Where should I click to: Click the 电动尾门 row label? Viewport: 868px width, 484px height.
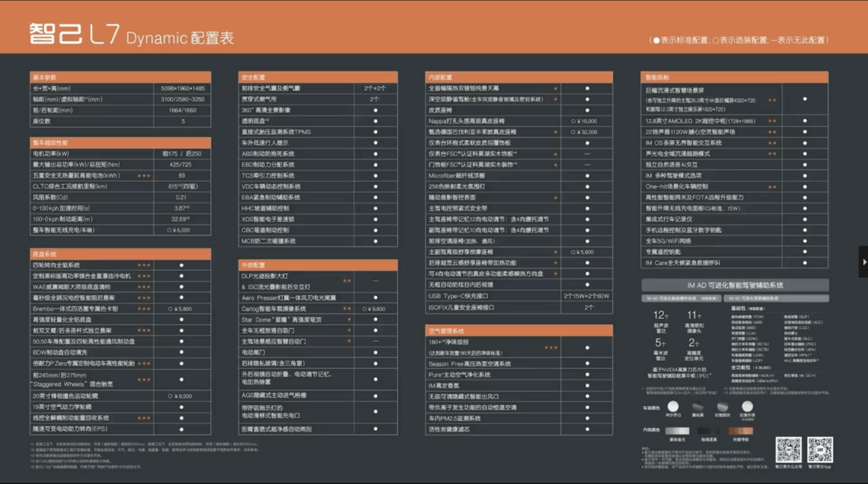pos(253,352)
